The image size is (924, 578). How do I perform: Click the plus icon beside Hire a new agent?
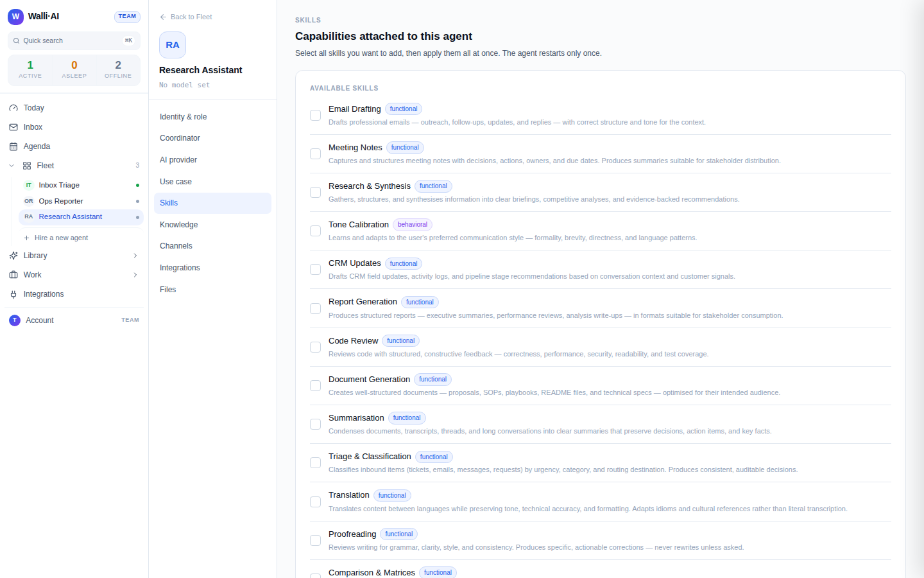pyautogui.click(x=26, y=238)
